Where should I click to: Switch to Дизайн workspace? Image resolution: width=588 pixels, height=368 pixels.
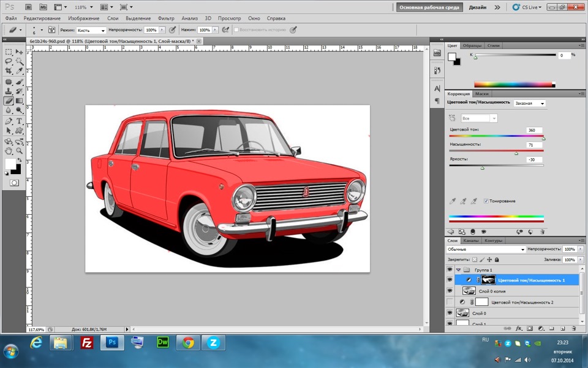tap(477, 7)
